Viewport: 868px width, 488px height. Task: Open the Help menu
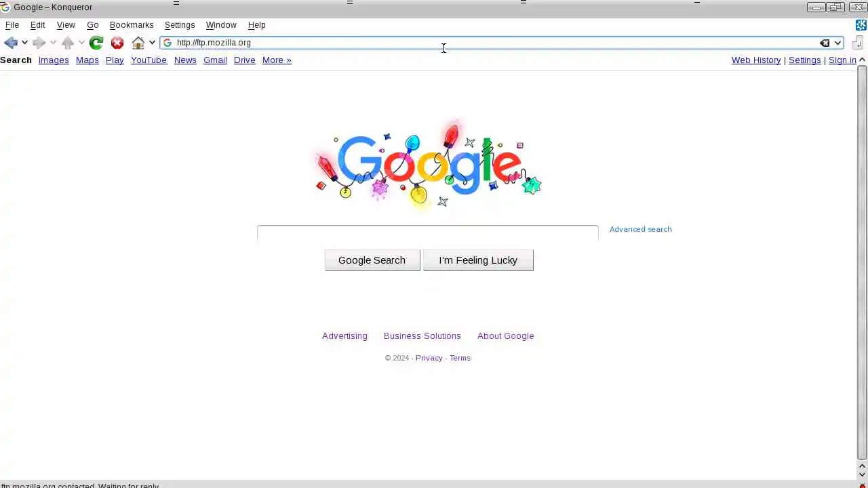tap(257, 25)
